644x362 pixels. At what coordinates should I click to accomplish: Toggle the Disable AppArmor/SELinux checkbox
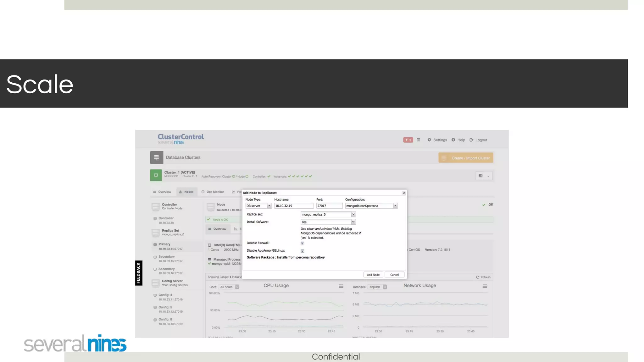(302, 251)
